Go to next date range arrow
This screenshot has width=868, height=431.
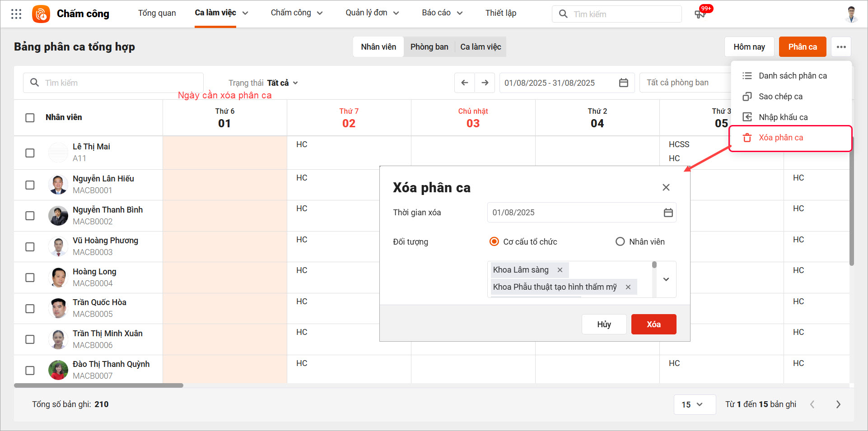click(485, 83)
